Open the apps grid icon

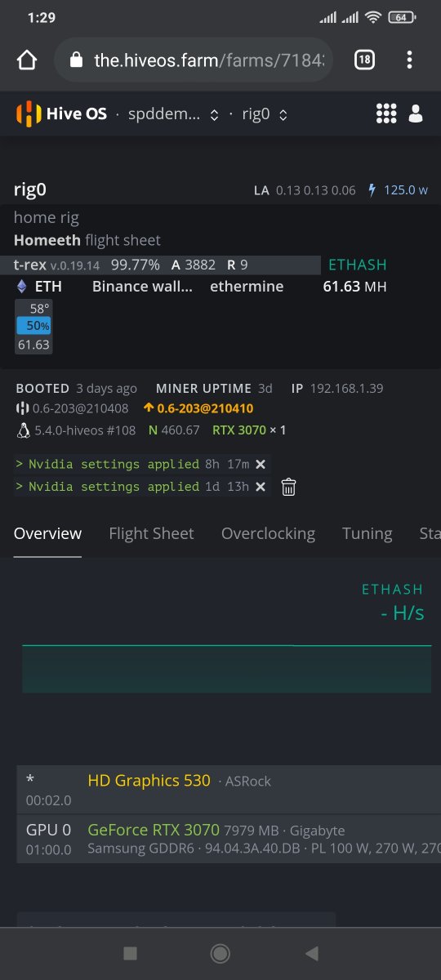(x=386, y=114)
